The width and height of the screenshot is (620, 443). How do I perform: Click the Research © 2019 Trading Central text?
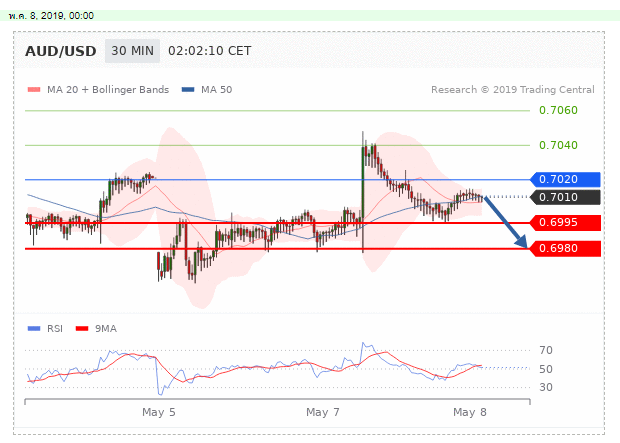tap(513, 90)
